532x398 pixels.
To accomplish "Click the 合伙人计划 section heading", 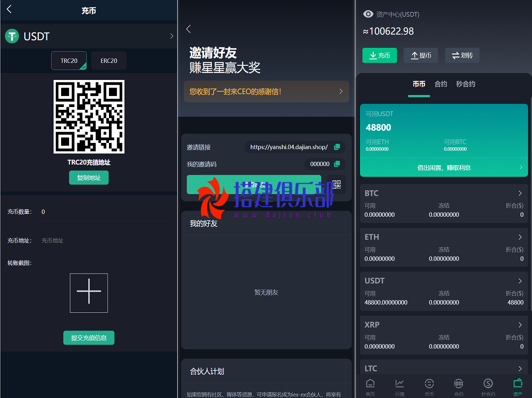I will click(x=207, y=371).
